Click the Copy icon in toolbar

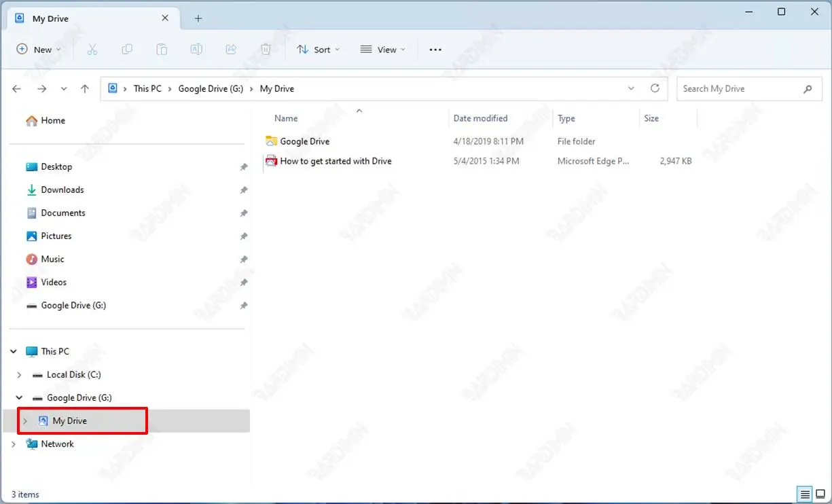[127, 50]
